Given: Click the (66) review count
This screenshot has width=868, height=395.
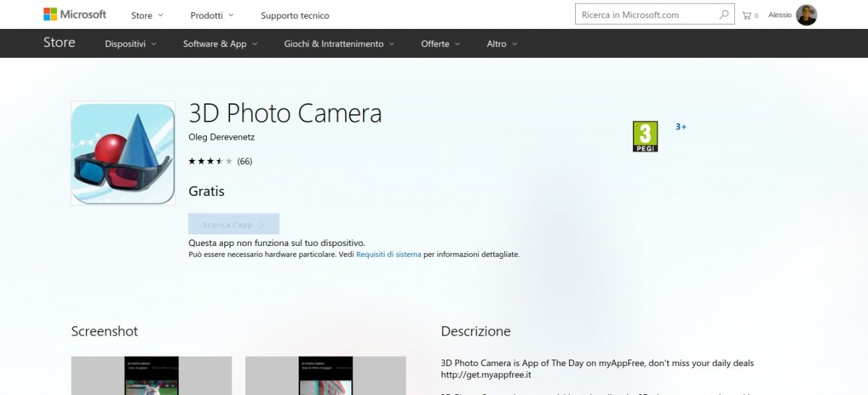Looking at the screenshot, I should coord(244,161).
